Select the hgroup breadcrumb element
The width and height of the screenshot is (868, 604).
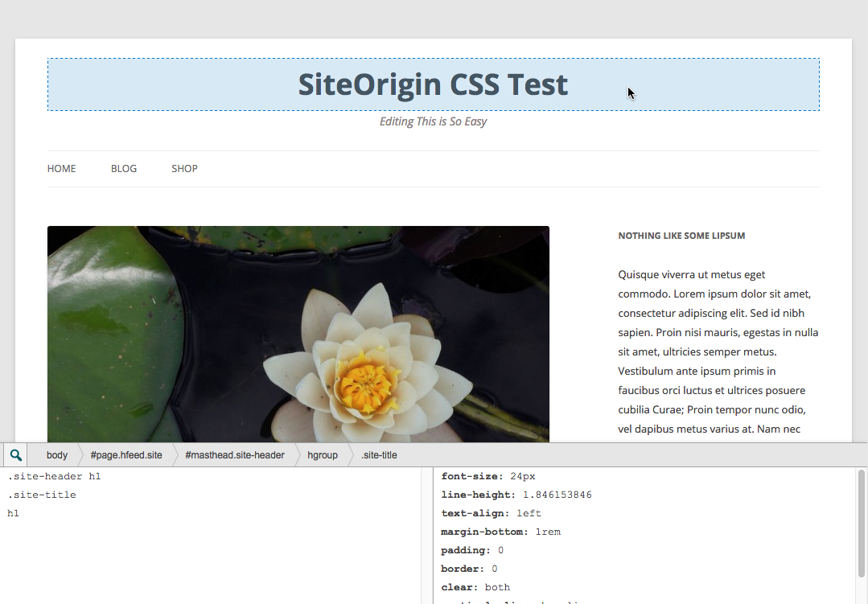[x=323, y=454]
